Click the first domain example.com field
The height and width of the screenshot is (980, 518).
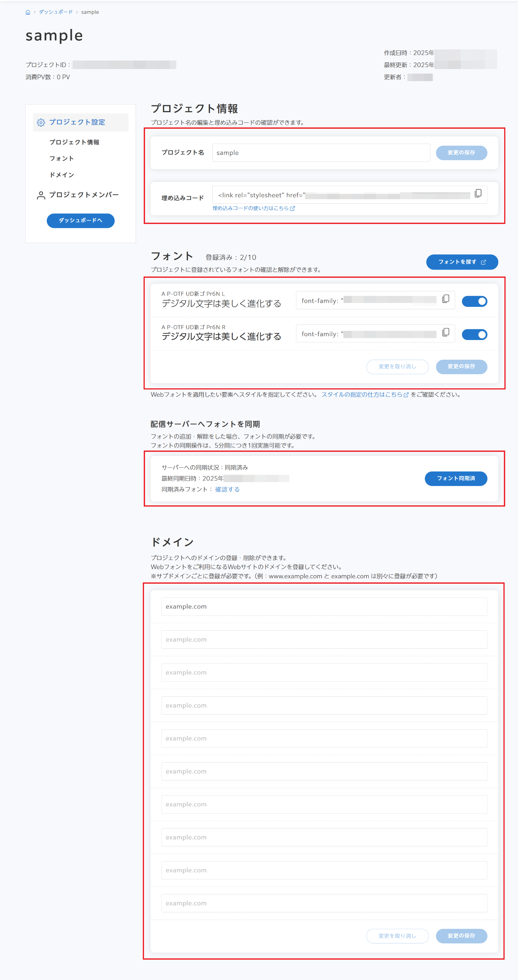click(x=324, y=607)
